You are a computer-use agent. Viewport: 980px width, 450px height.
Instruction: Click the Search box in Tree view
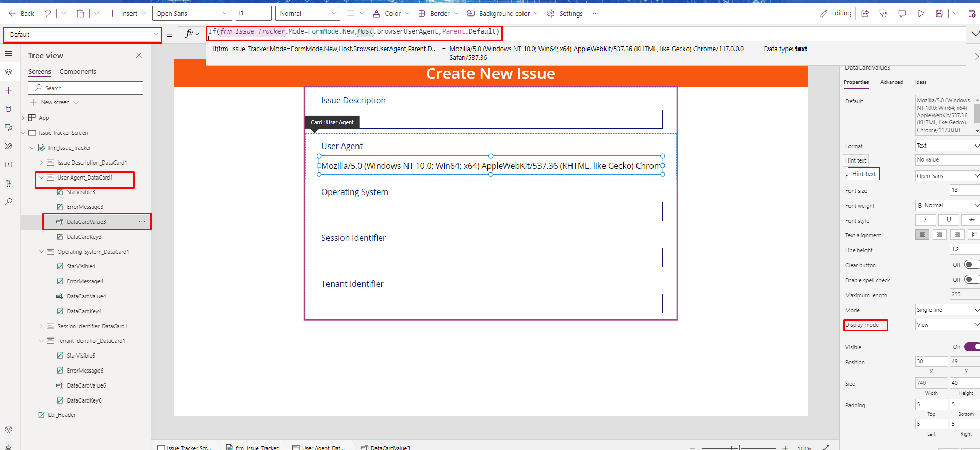[x=86, y=88]
